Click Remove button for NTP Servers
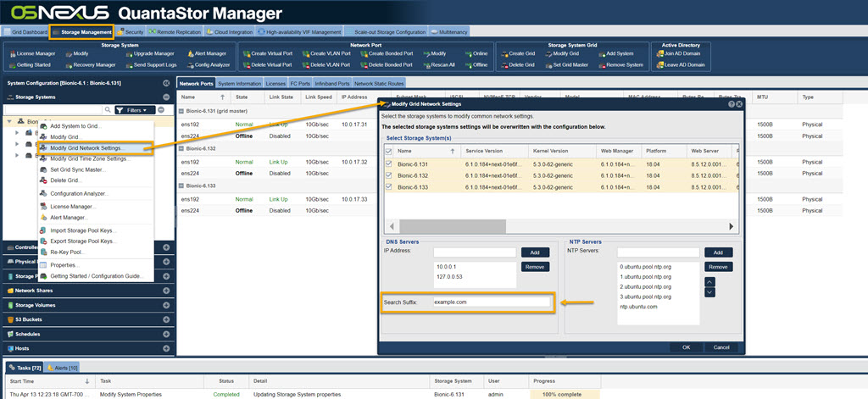This screenshot has height=399, width=868. [x=719, y=267]
